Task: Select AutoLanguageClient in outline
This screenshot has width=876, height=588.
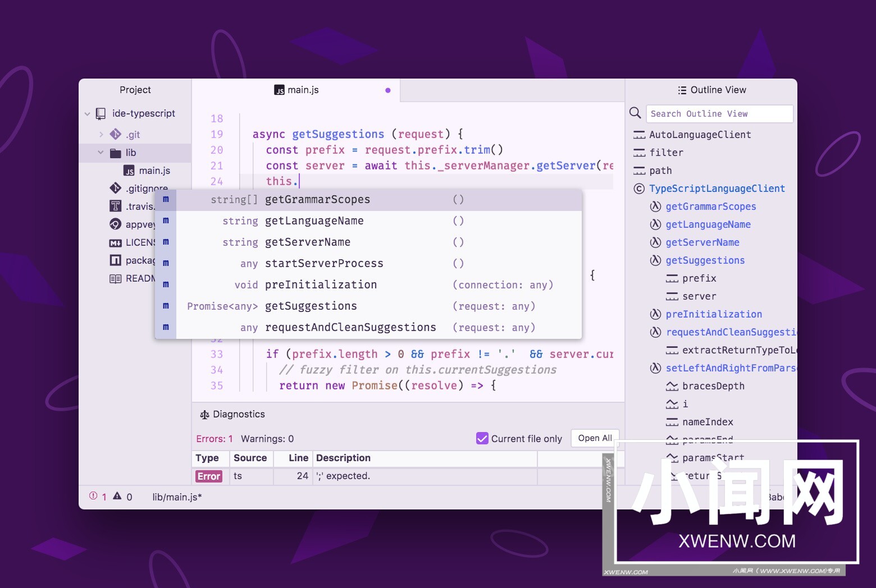Action: coord(700,135)
